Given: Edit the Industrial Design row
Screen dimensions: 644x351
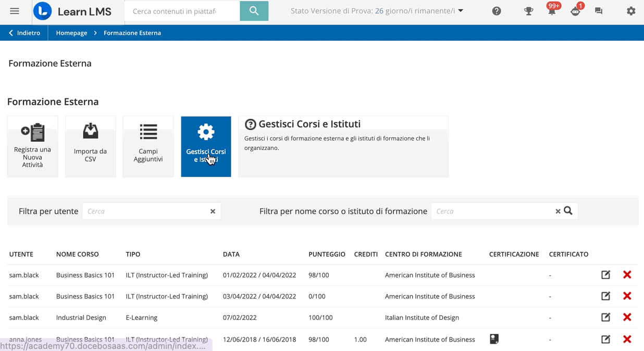Looking at the screenshot, I should click(x=605, y=317).
